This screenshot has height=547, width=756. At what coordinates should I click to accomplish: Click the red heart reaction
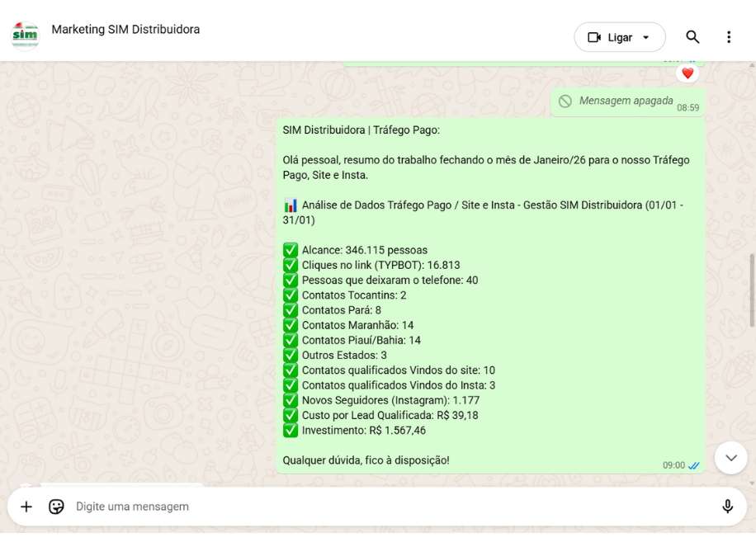click(x=687, y=73)
